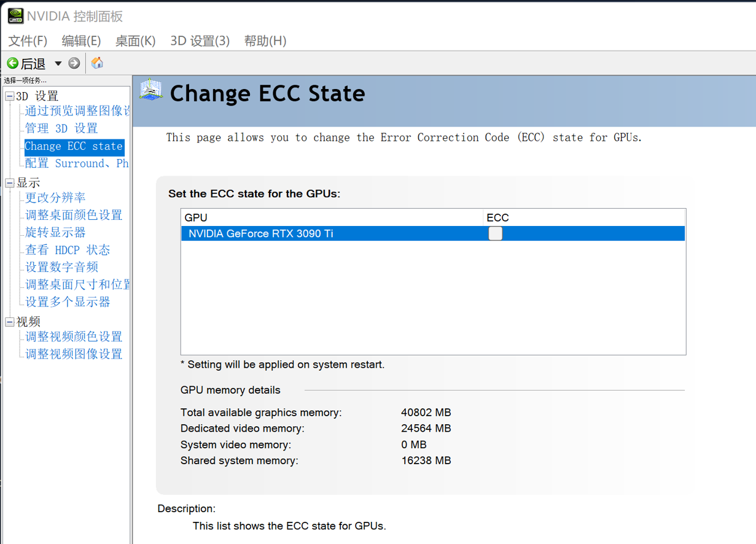Go to 查看 HDCP 状态 page

pos(68,250)
